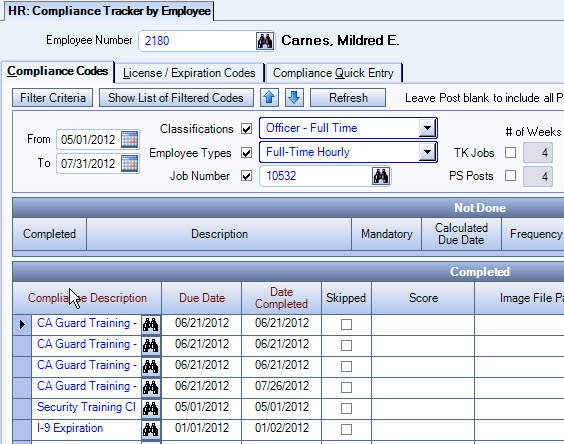The width and height of the screenshot is (564, 444).
Task: Expand the Officer - Full Time classification dropdown
Action: pyautogui.click(x=427, y=128)
